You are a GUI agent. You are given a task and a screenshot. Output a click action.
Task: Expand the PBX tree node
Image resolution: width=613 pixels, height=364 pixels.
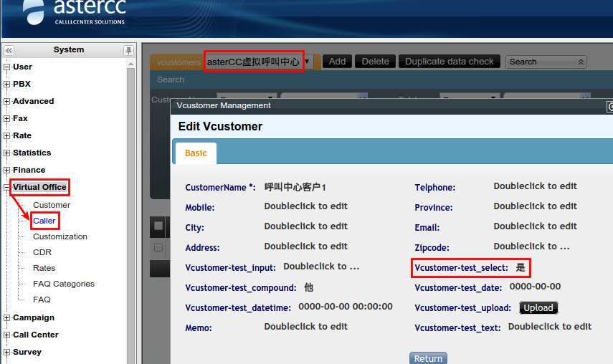[7, 85]
